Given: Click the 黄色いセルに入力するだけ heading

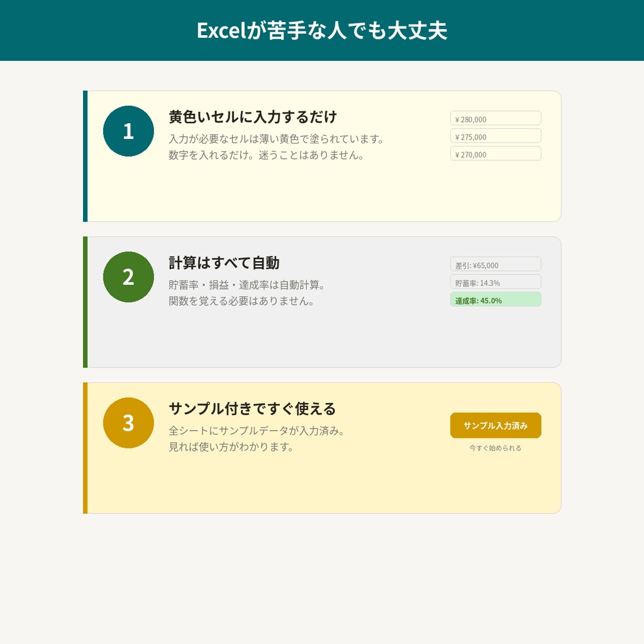Looking at the screenshot, I should click(x=253, y=116).
